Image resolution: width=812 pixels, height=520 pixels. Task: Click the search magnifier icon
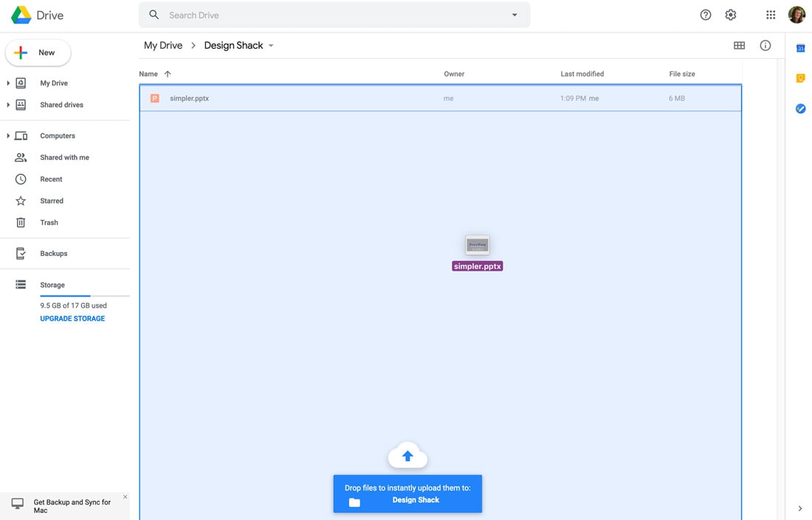pyautogui.click(x=154, y=15)
